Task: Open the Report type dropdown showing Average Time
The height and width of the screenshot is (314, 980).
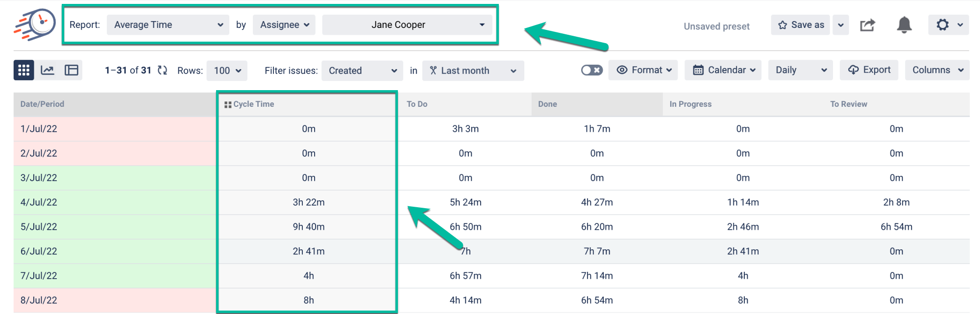Action: tap(168, 24)
